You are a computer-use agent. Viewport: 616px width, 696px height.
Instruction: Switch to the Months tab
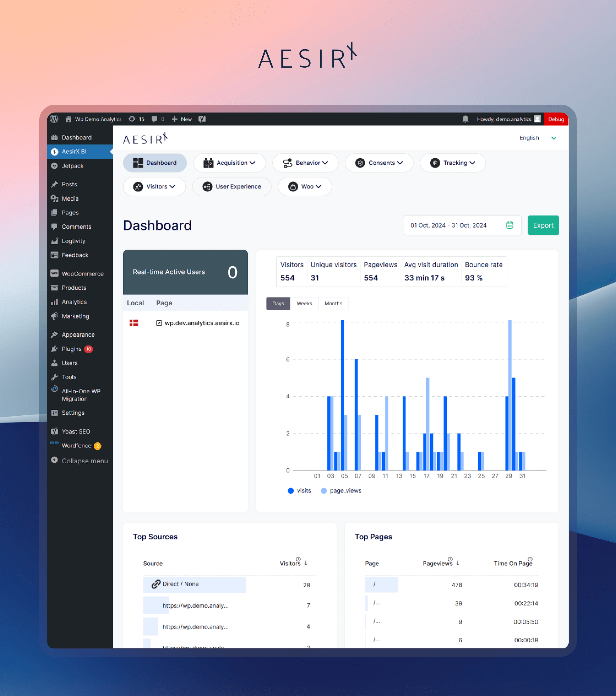[333, 303]
